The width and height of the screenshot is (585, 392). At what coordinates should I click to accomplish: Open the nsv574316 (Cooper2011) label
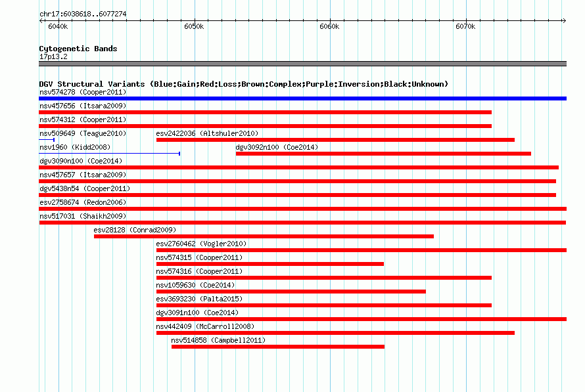[199, 271]
